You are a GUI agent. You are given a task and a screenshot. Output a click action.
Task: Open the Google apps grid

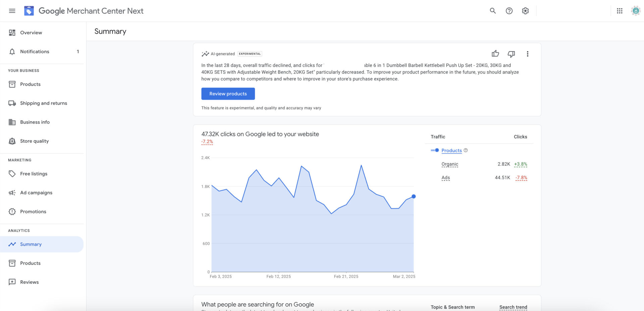620,11
